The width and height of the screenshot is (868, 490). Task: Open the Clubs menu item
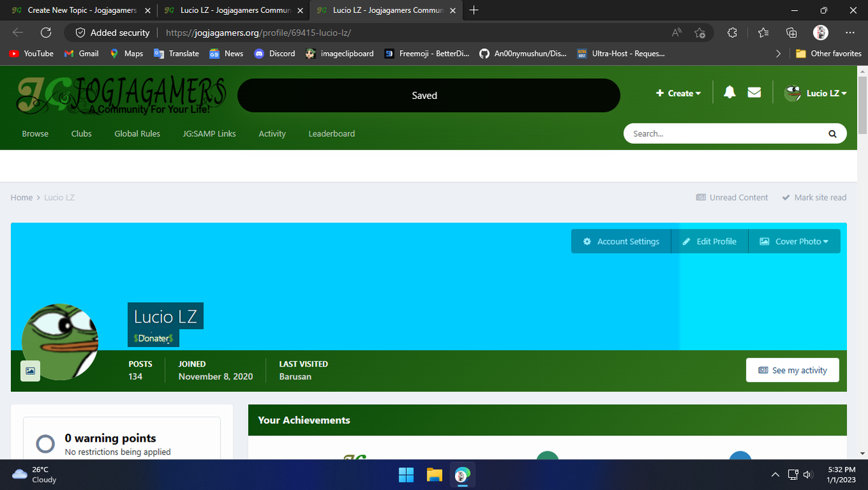pos(81,134)
